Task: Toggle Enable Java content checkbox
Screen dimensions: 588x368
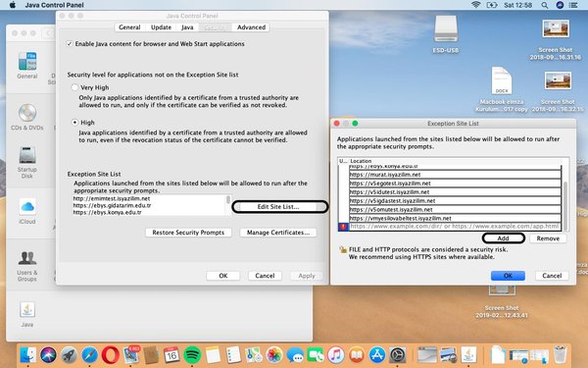Action: point(70,44)
